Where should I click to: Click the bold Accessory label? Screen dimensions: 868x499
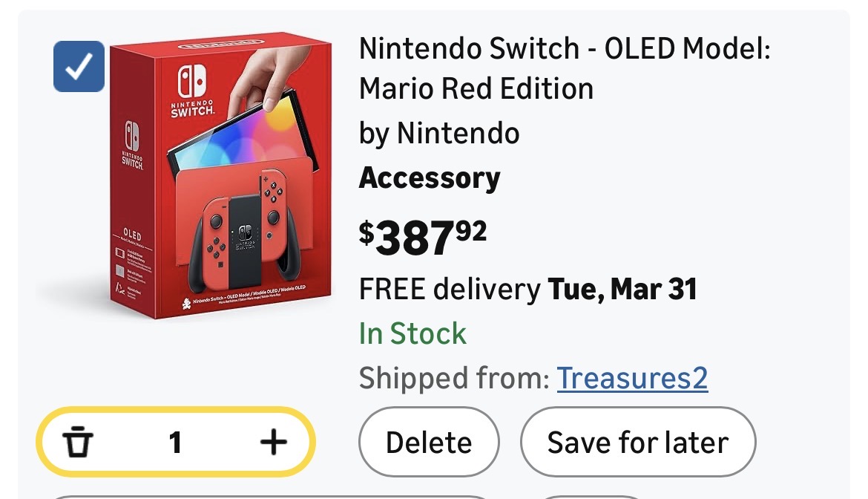pos(430,178)
